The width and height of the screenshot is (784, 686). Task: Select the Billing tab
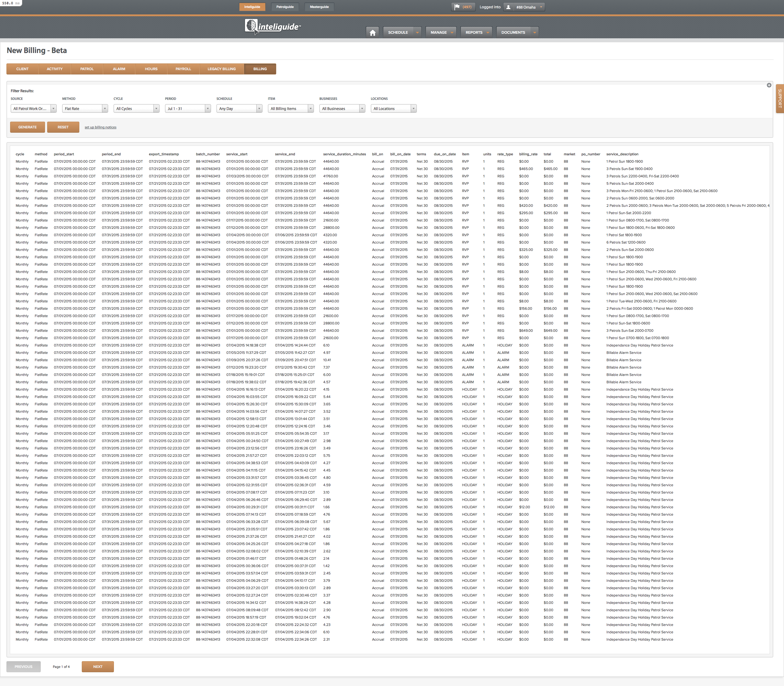pyautogui.click(x=260, y=69)
